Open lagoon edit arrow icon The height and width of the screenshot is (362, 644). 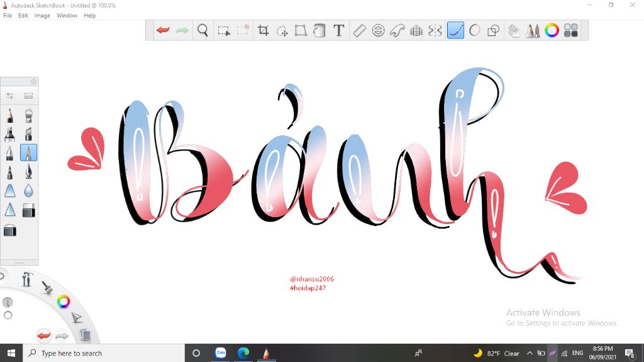(x=76, y=317)
